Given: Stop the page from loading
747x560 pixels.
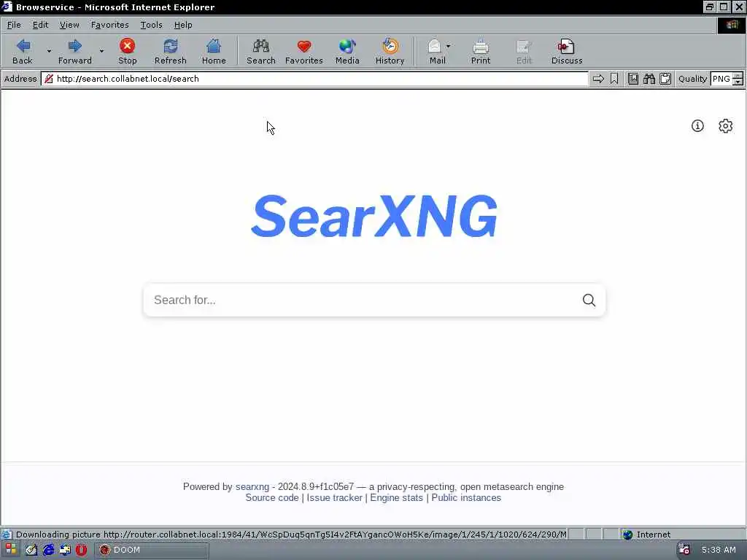Looking at the screenshot, I should (x=127, y=52).
